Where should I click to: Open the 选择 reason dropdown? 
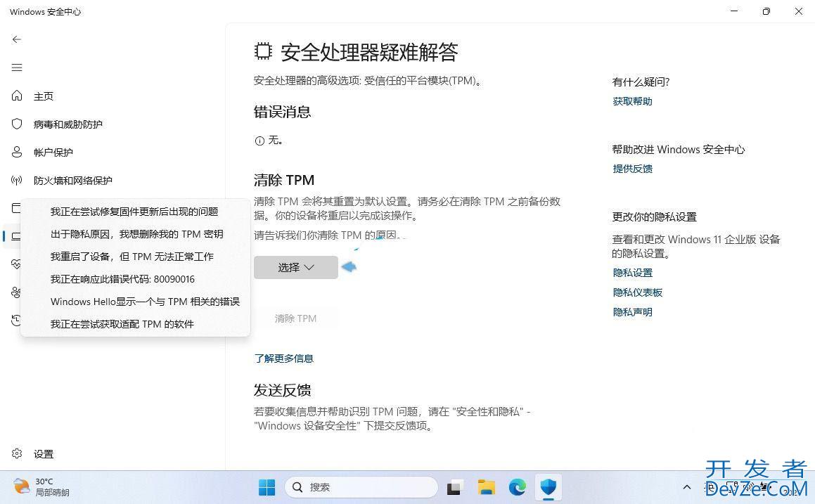click(296, 268)
